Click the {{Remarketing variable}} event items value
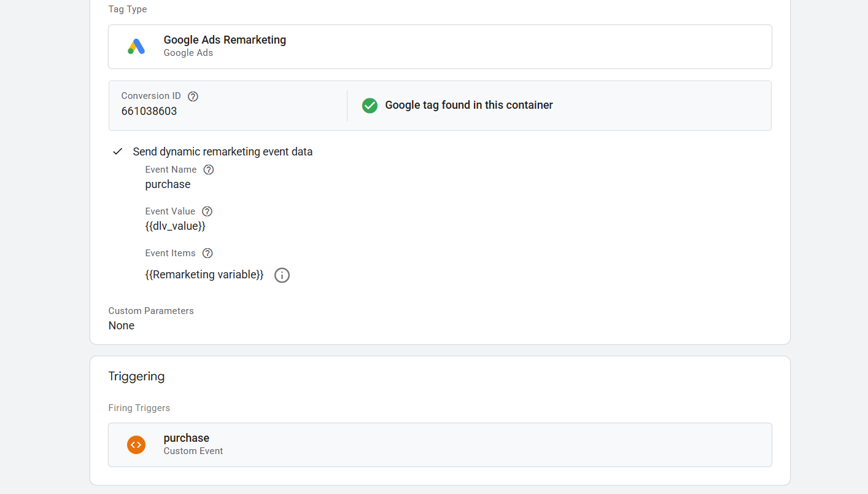This screenshot has height=494, width=868. pos(204,275)
